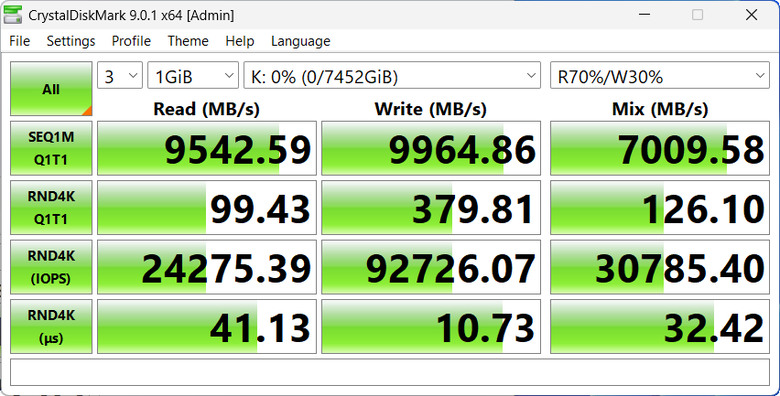Click the latency write result 10.73
The width and height of the screenshot is (780, 396).
431,326
